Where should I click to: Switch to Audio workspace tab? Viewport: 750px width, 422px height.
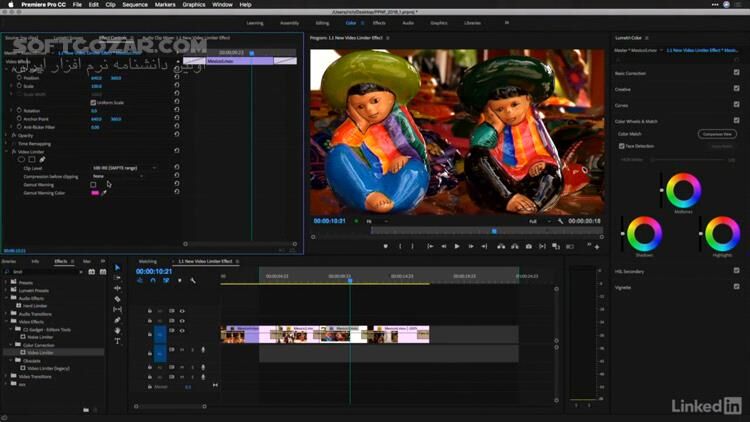(408, 23)
